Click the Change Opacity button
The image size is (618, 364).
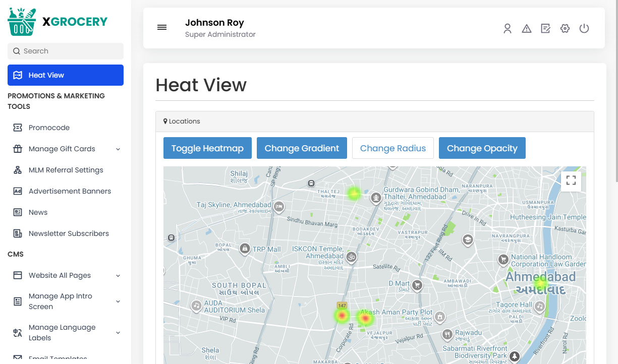[482, 148]
